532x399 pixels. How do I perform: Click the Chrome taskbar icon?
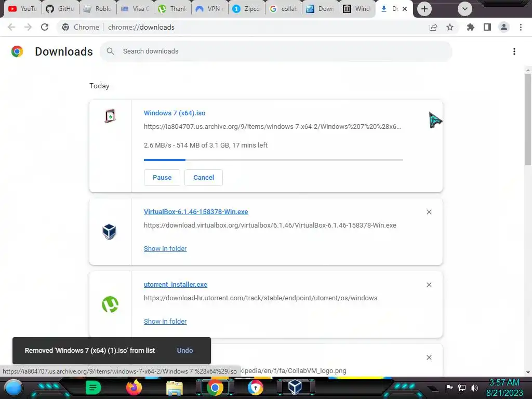coord(215,388)
